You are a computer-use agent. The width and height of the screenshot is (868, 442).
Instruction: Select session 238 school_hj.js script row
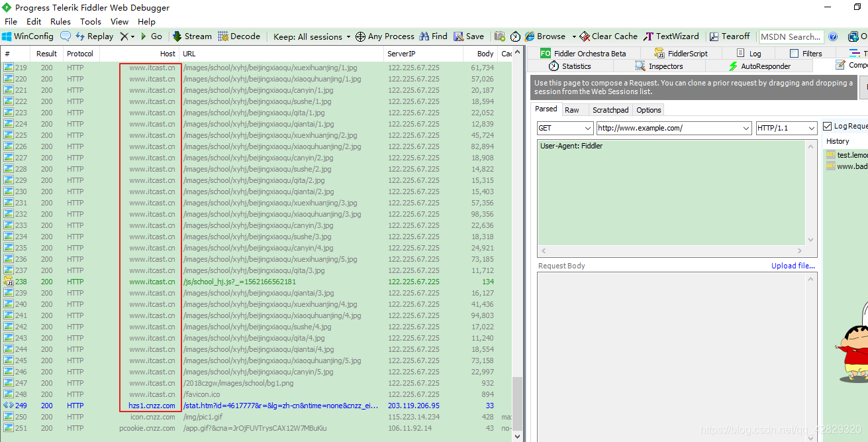point(257,282)
